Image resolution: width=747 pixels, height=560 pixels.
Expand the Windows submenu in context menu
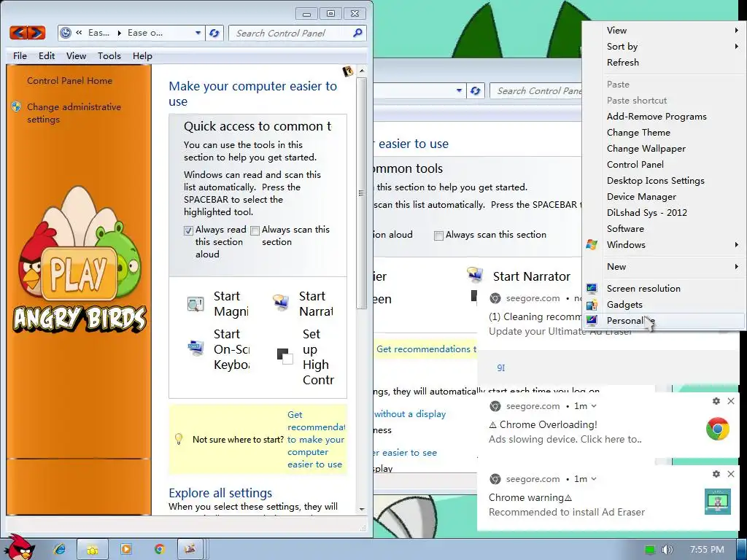(737, 245)
